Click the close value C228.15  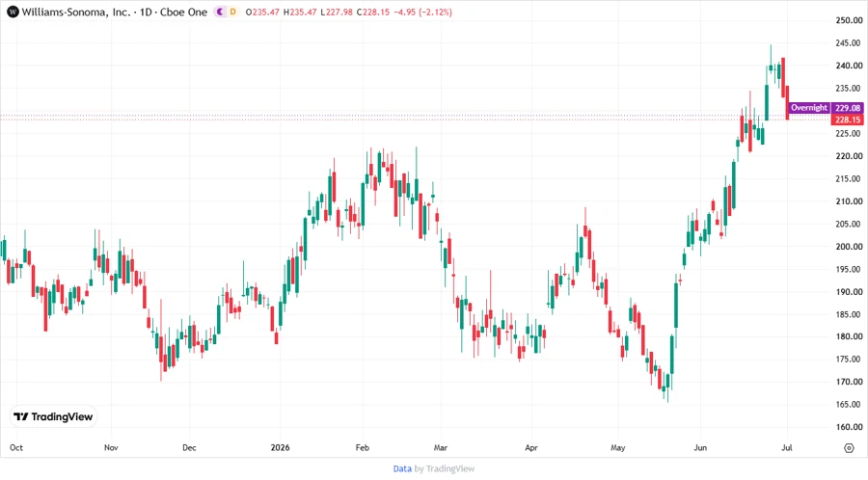point(373,12)
